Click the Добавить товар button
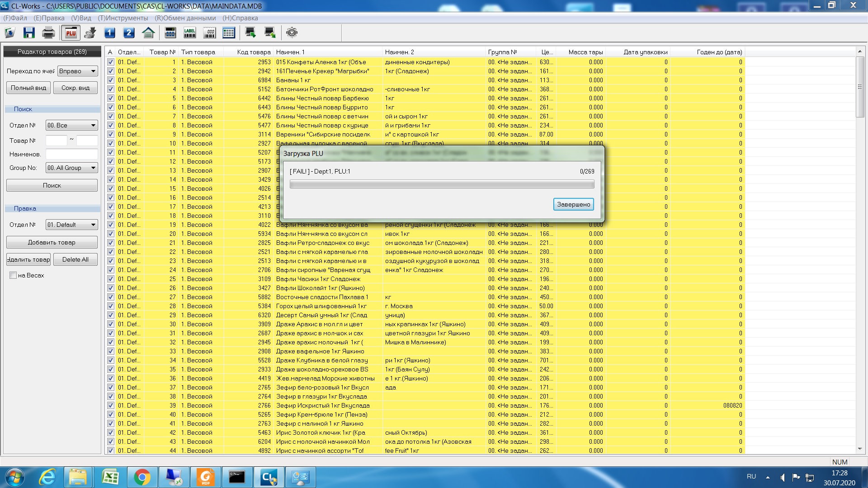868x488 pixels. 52,242
